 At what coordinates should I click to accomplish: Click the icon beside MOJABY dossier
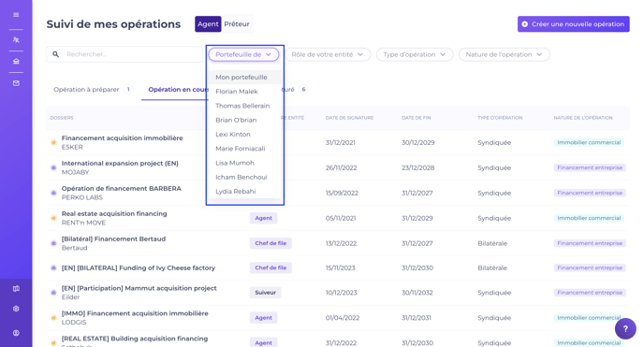point(53,167)
